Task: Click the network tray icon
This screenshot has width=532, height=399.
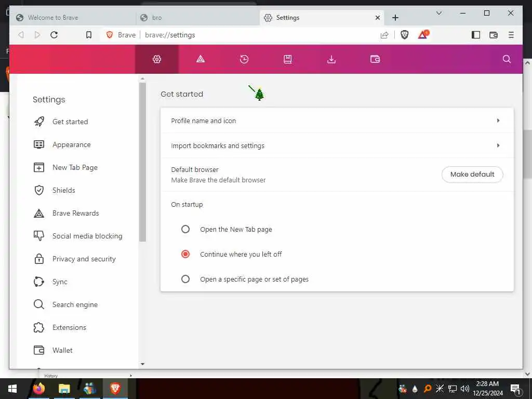Action: click(x=453, y=389)
